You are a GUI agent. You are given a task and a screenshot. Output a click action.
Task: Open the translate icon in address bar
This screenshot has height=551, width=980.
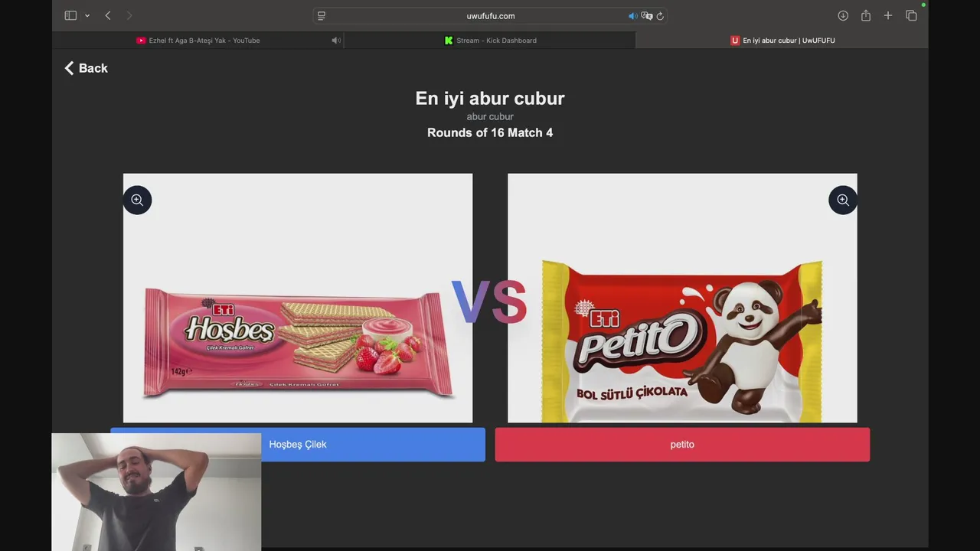coord(646,15)
